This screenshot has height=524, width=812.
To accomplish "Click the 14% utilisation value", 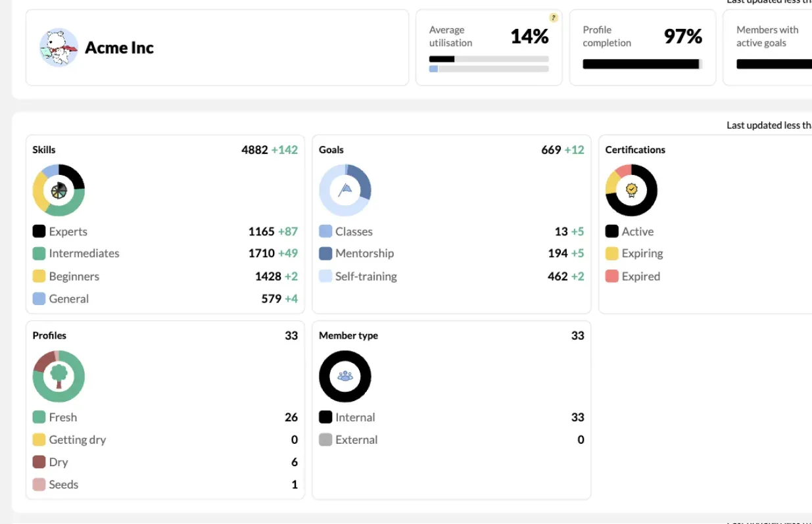I will pyautogui.click(x=529, y=37).
